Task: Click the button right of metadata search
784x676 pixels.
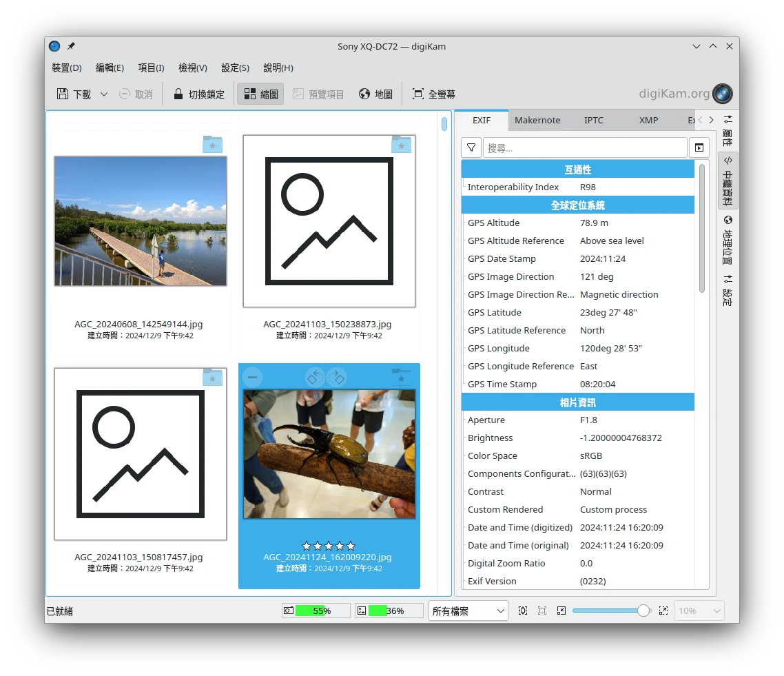Action: click(x=699, y=147)
